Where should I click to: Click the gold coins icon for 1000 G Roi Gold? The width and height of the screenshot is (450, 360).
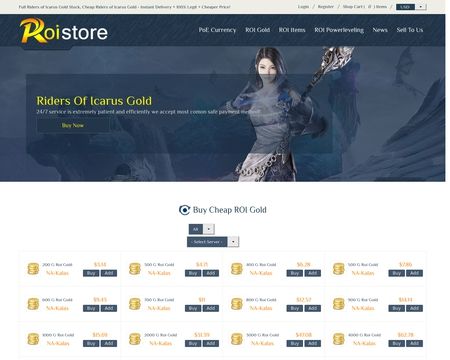tap(33, 339)
